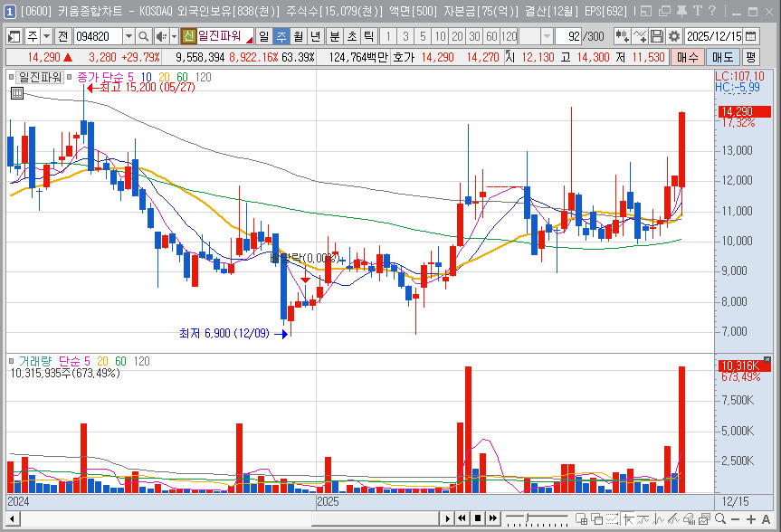Click the date field 2025/12/15
Screen dimensions: 781x532
pos(714,36)
